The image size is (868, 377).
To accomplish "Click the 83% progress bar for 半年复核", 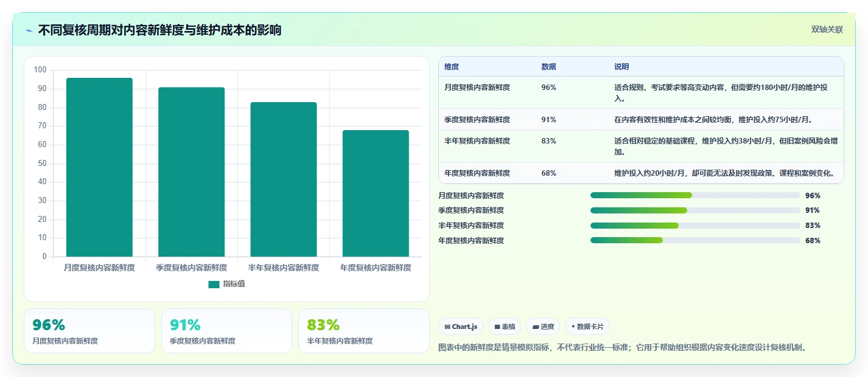I will [x=695, y=226].
